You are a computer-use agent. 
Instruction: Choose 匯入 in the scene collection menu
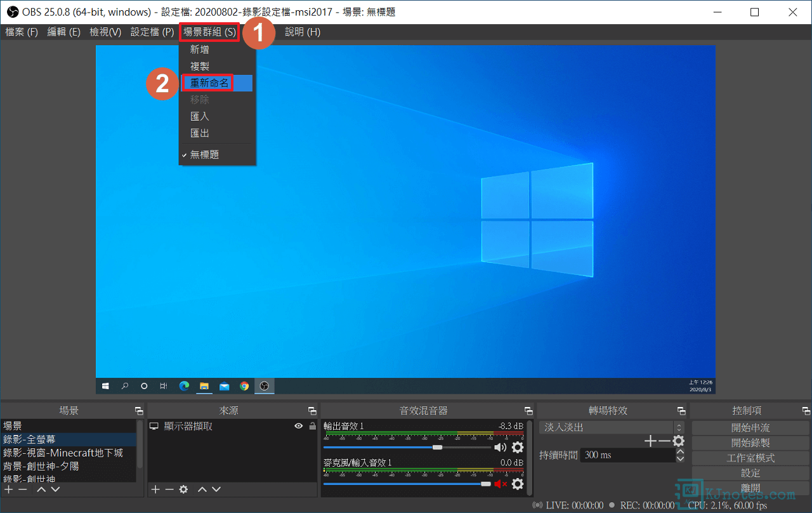point(217,116)
